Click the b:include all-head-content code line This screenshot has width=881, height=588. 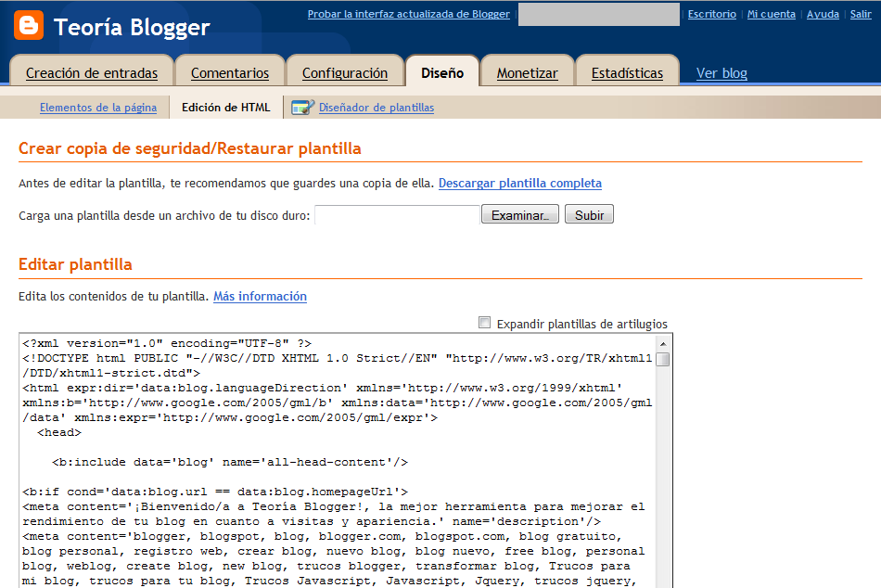click(230, 462)
